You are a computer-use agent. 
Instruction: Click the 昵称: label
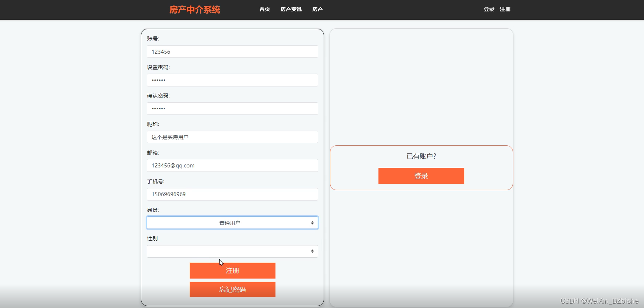153,124
